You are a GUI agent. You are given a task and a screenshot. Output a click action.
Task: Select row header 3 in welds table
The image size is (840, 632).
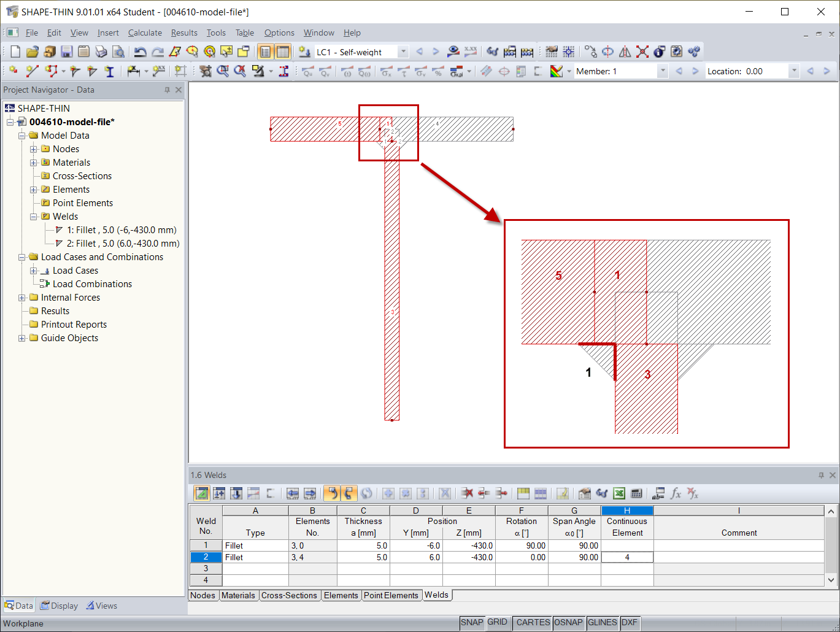(x=206, y=569)
